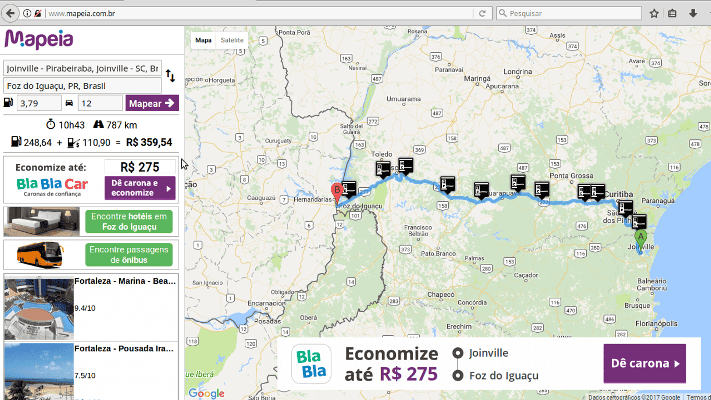The image size is (711, 400).
Task: Click Fortaleza - Marina - Bea... title
Action: point(125,281)
